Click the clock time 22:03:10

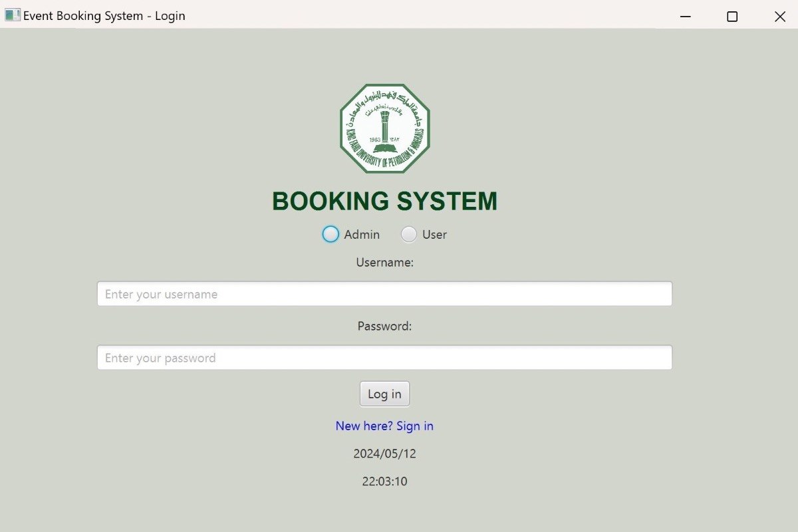coord(384,481)
